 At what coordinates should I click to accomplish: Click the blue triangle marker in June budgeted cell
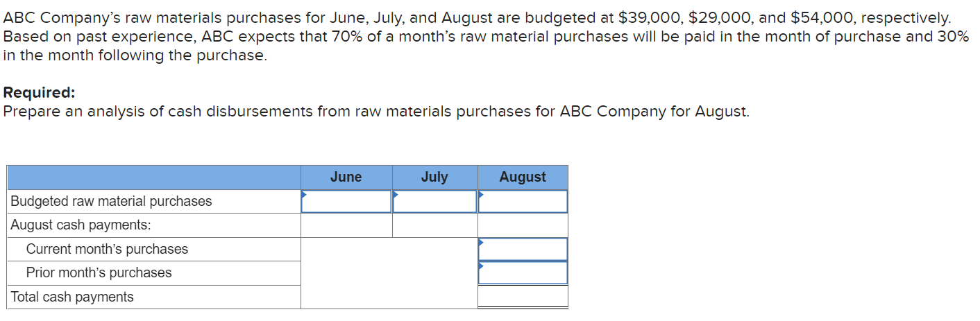point(304,193)
